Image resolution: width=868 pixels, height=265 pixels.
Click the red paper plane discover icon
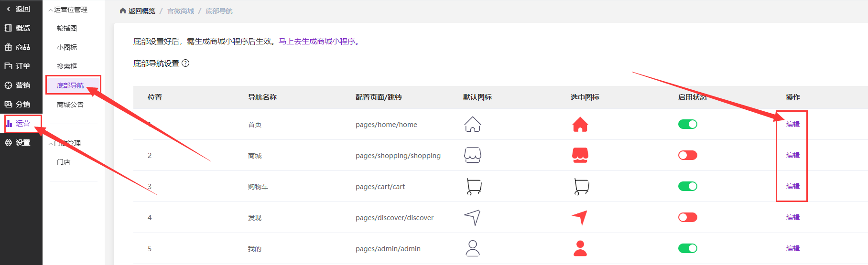click(579, 217)
